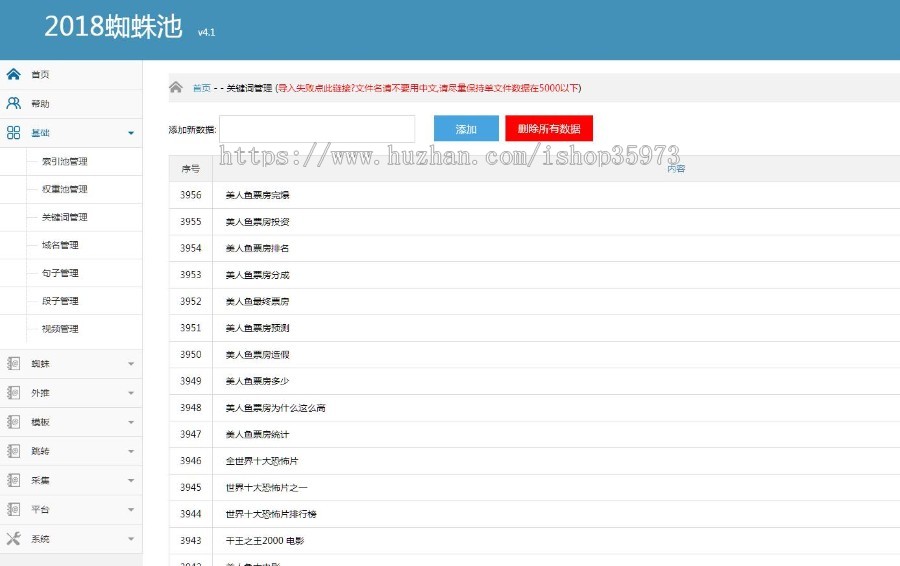The width and height of the screenshot is (900, 566).
Task: Click the home icon in the sidebar
Action: pyautogui.click(x=14, y=74)
